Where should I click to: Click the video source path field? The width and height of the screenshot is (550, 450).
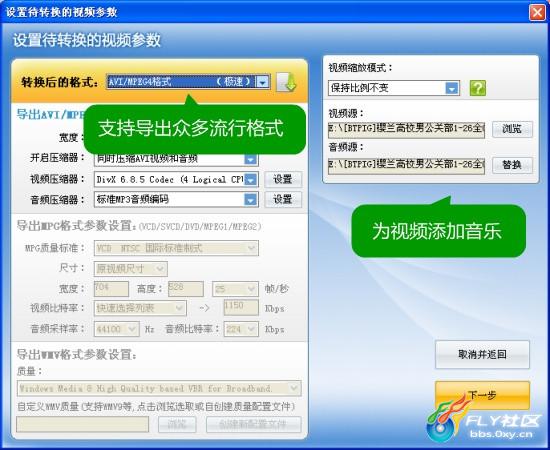coord(407,129)
